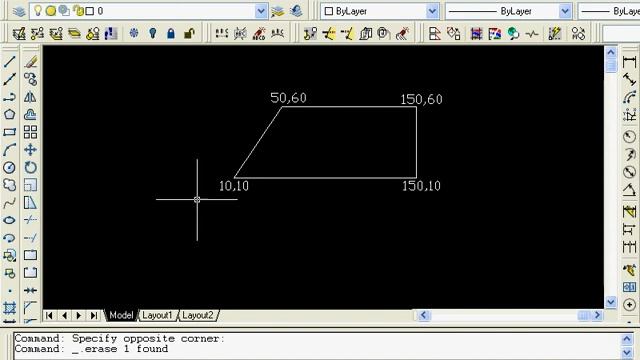
Task: Select the Diameter dimension tool
Action: tap(629, 172)
